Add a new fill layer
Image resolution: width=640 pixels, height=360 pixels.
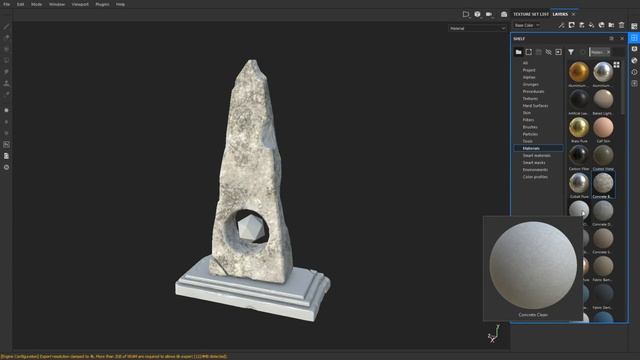point(591,25)
